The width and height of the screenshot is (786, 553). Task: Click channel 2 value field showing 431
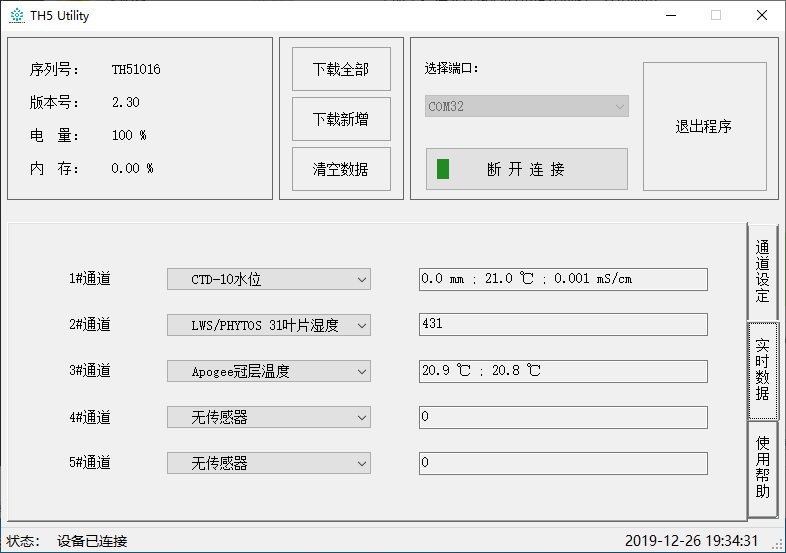(562, 325)
